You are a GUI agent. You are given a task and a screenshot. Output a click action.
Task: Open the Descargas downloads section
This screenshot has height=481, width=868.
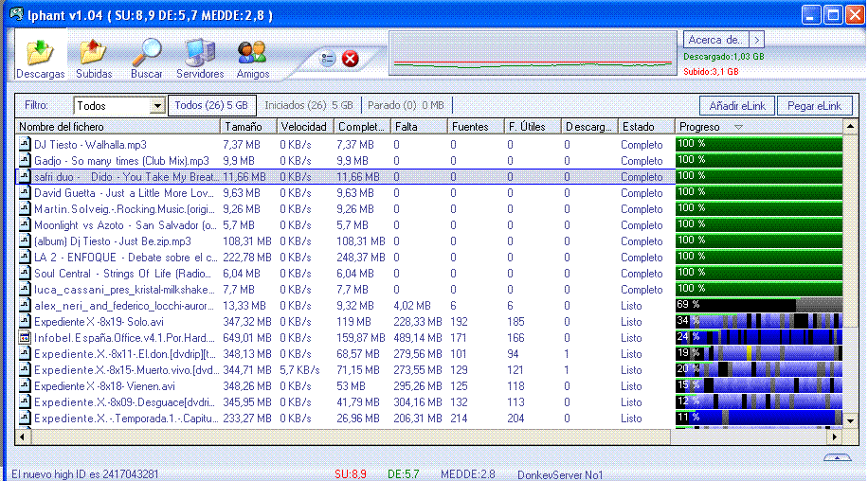(41, 56)
